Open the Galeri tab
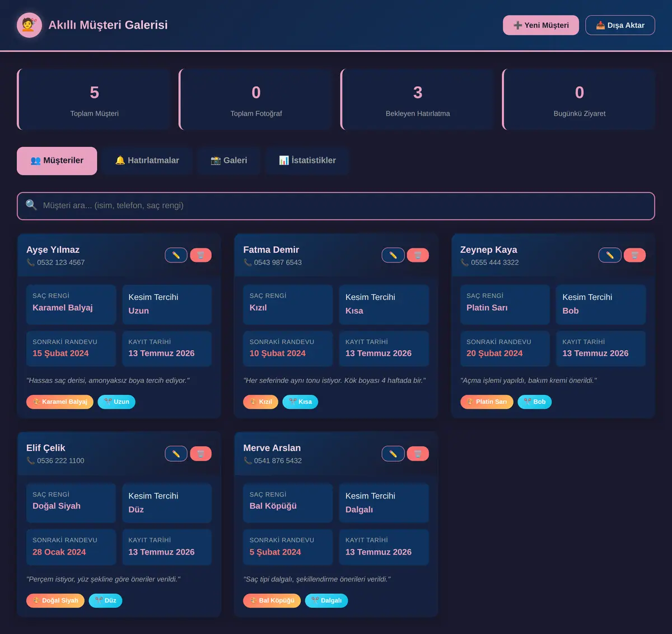Screen dimensions: 672x634 229,161
